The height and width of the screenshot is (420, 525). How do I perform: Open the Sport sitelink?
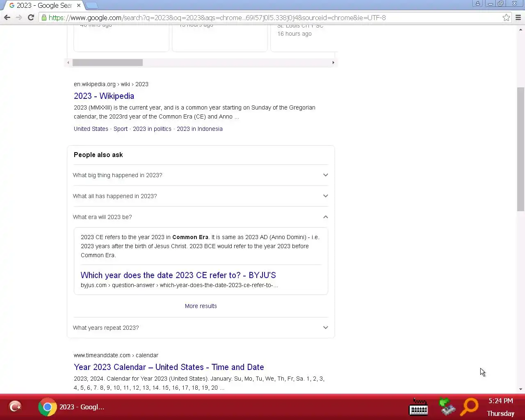(121, 129)
